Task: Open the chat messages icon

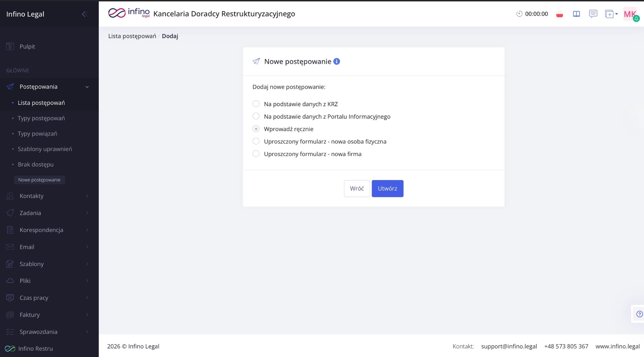Action: [593, 14]
